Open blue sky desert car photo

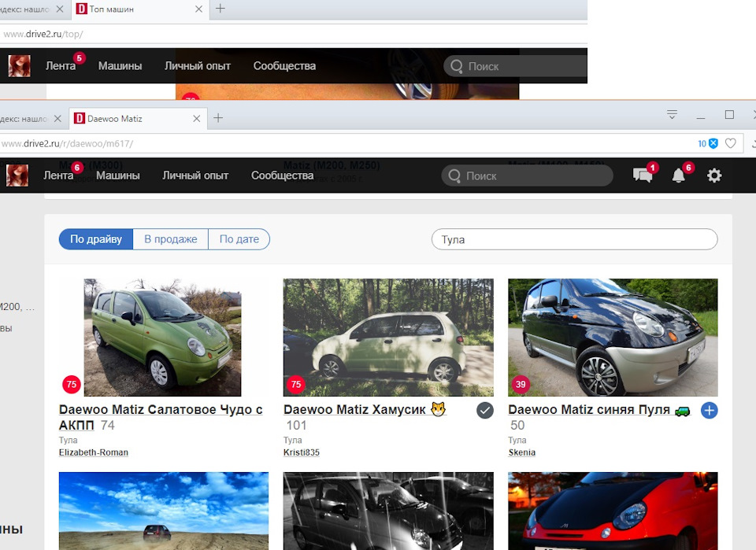(164, 511)
